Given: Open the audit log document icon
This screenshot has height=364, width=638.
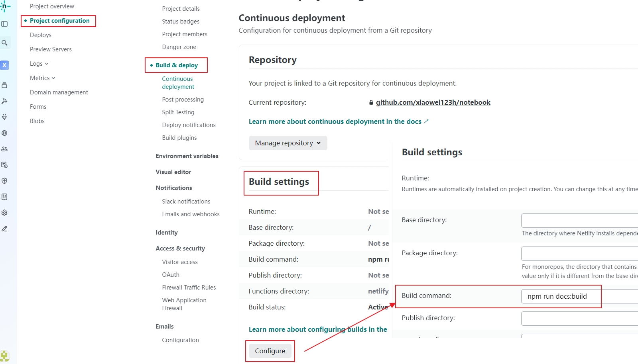Looking at the screenshot, I should coord(4,165).
